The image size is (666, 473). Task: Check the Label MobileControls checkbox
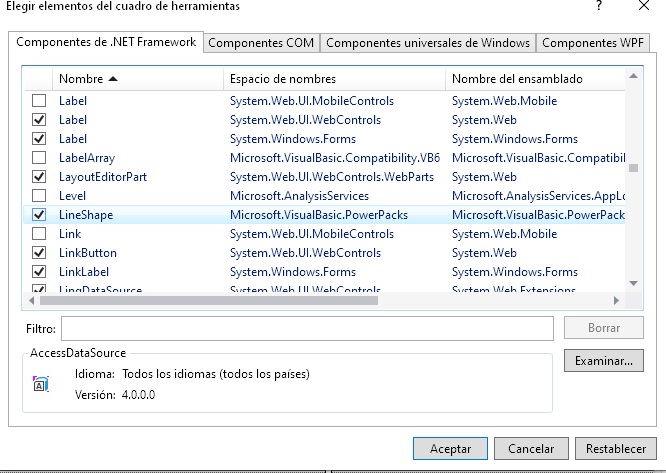[x=39, y=101]
